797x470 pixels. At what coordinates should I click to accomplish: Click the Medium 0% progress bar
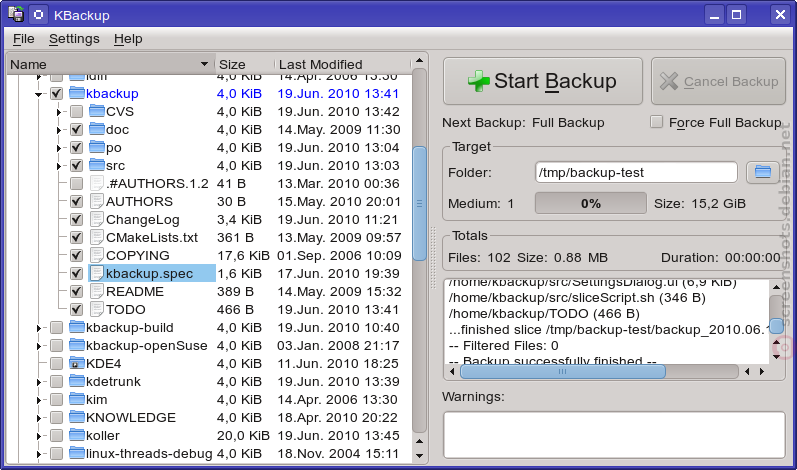(x=591, y=203)
